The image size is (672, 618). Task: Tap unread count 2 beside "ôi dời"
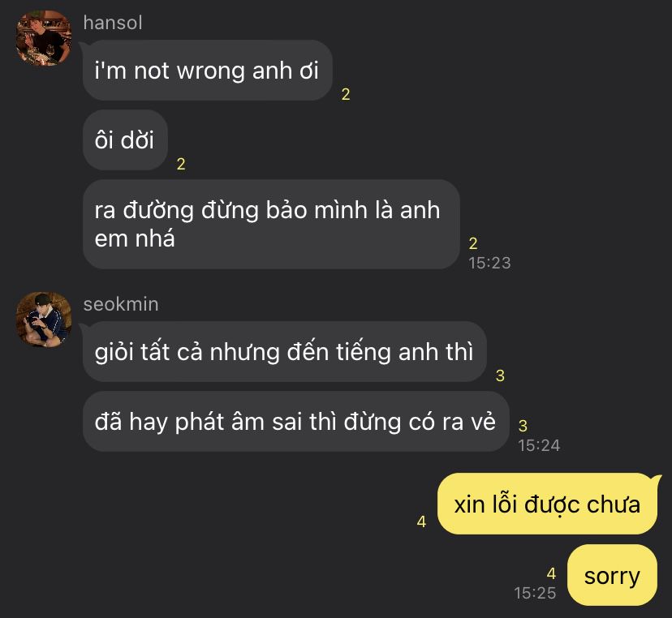pos(181,164)
